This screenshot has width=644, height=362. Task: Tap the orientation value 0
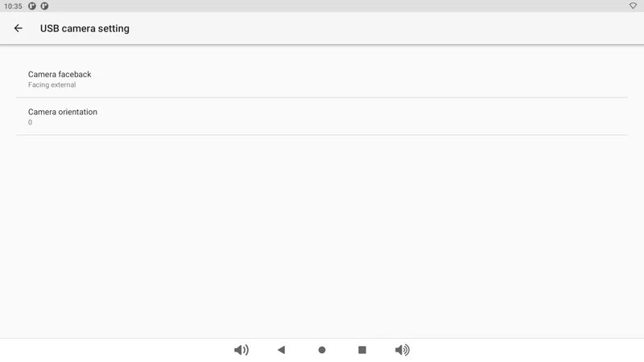tap(30, 122)
